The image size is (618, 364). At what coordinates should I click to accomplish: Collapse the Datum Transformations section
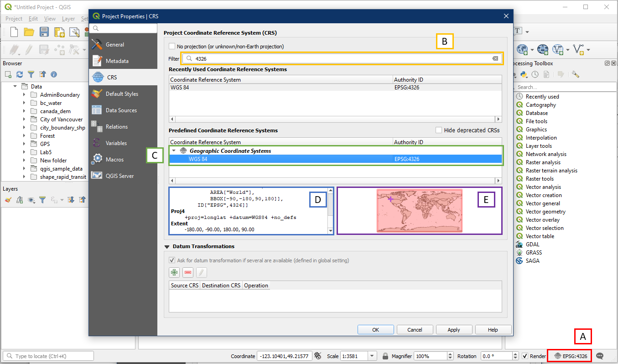click(x=167, y=246)
